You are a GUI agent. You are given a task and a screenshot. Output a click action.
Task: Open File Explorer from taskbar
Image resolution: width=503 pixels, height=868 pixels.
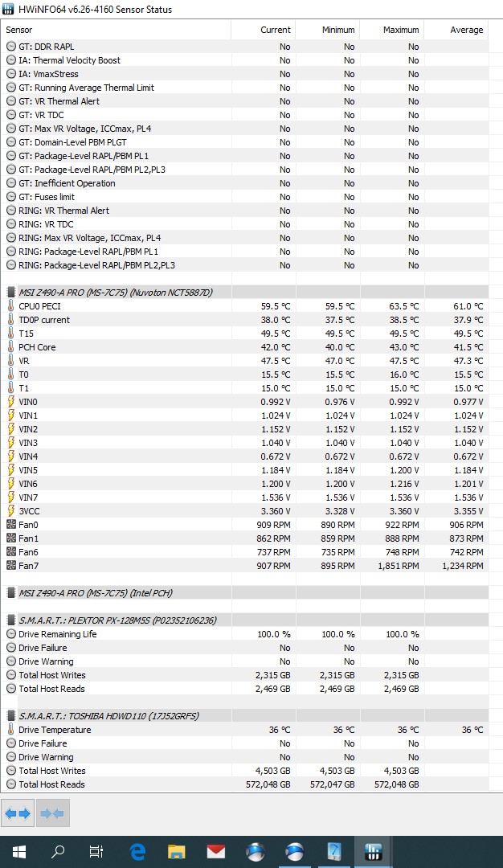(177, 852)
